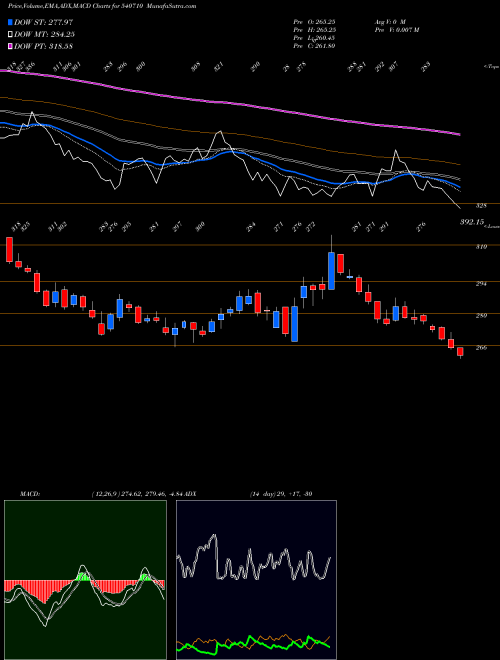Click the 'Pre V: 0.007 M' value
500x660 pixels.
pyautogui.click(x=396, y=30)
